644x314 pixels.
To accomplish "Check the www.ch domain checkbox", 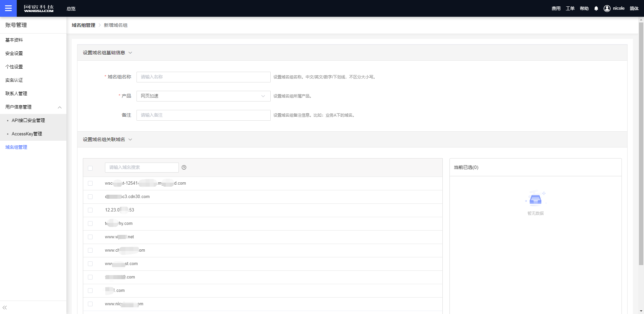I will tap(90, 250).
